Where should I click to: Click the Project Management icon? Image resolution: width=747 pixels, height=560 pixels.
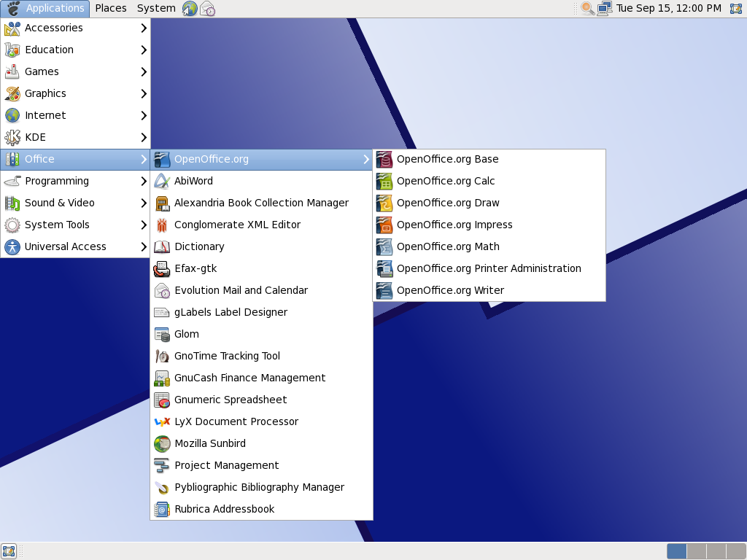point(162,466)
